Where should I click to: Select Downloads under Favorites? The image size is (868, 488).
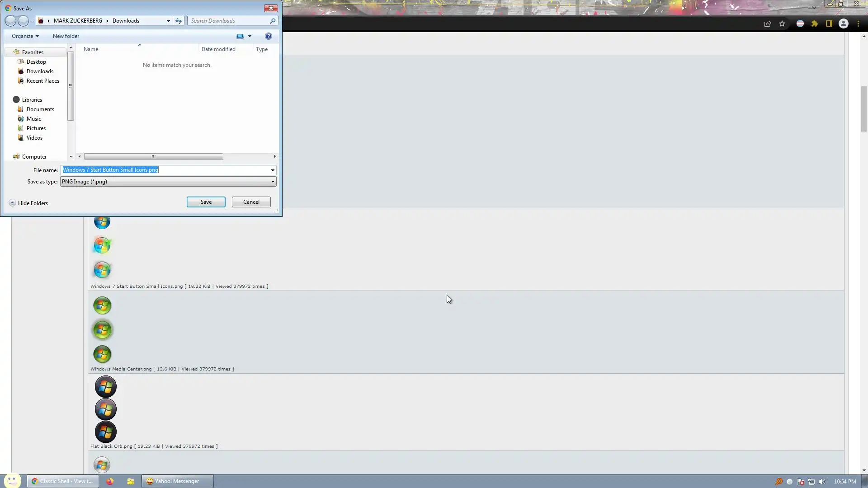click(x=40, y=71)
